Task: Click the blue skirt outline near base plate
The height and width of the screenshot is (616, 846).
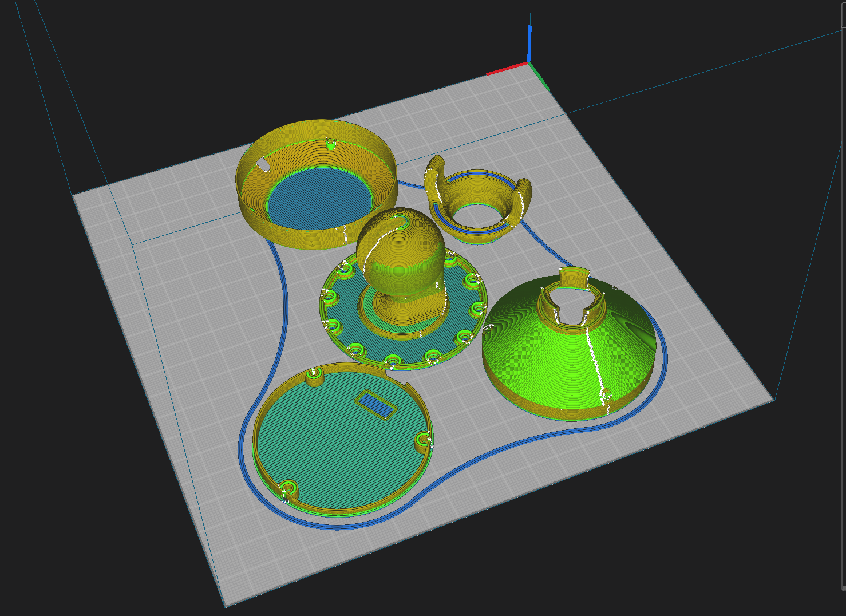Action: [x=245, y=458]
